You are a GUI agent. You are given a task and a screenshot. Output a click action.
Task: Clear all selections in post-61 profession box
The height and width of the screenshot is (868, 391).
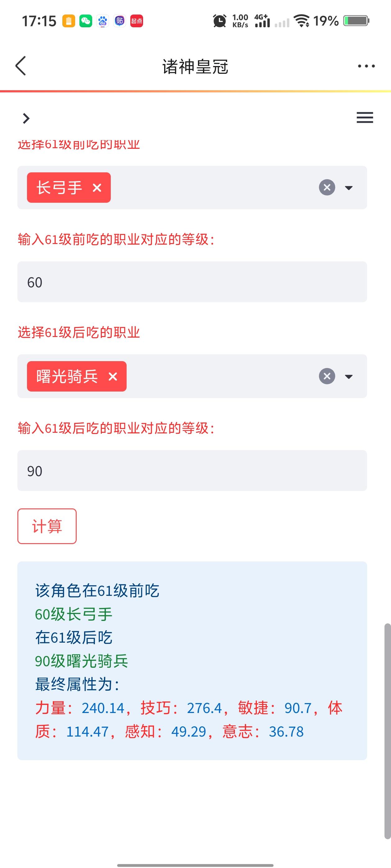[x=327, y=376]
